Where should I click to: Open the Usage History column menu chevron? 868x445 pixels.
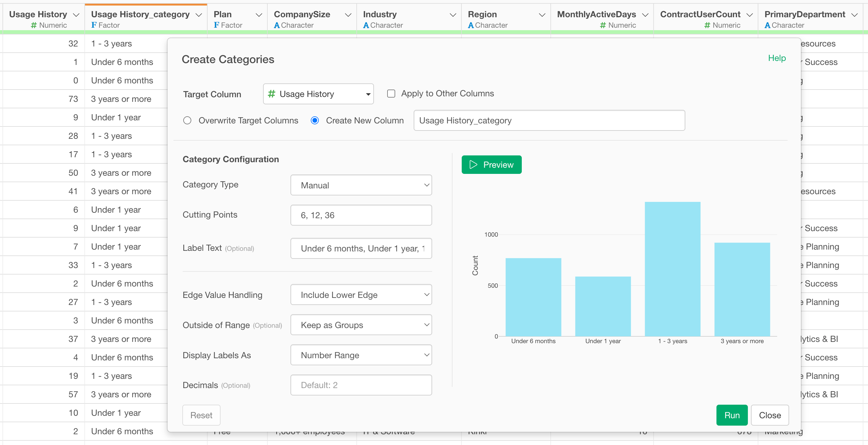pos(76,15)
